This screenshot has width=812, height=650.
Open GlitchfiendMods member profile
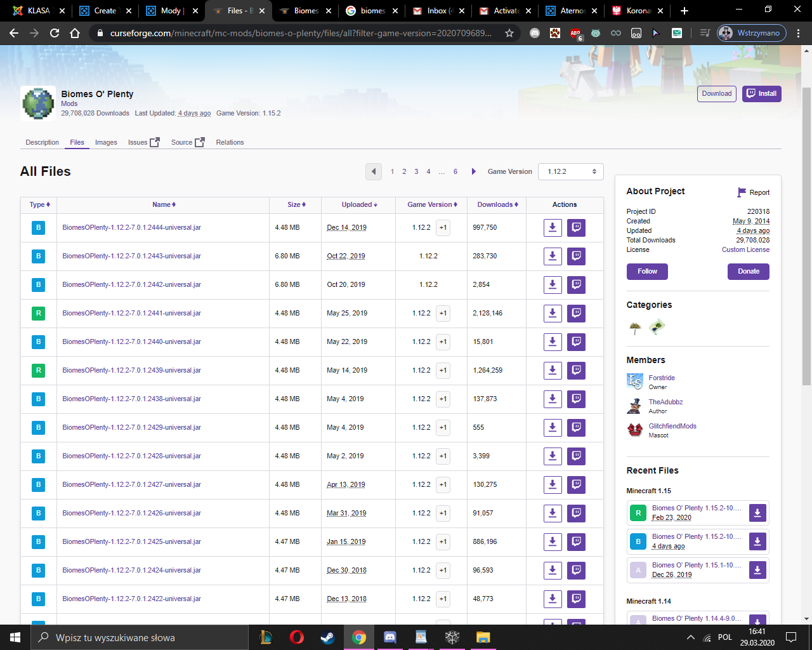coord(672,426)
